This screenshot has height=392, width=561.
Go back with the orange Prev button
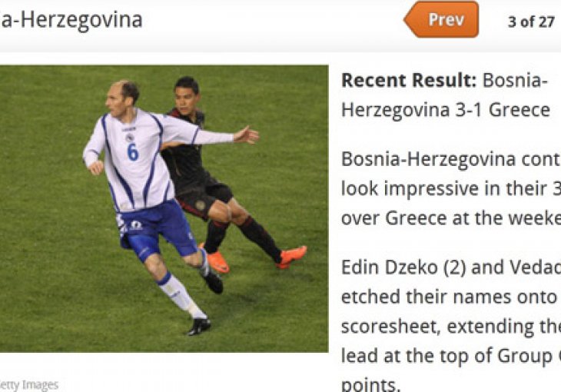click(442, 19)
